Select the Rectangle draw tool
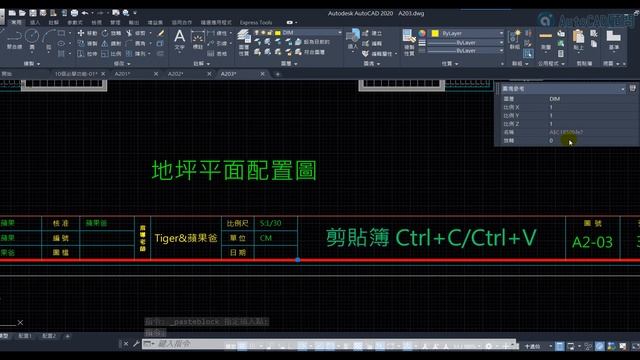 coord(61,33)
